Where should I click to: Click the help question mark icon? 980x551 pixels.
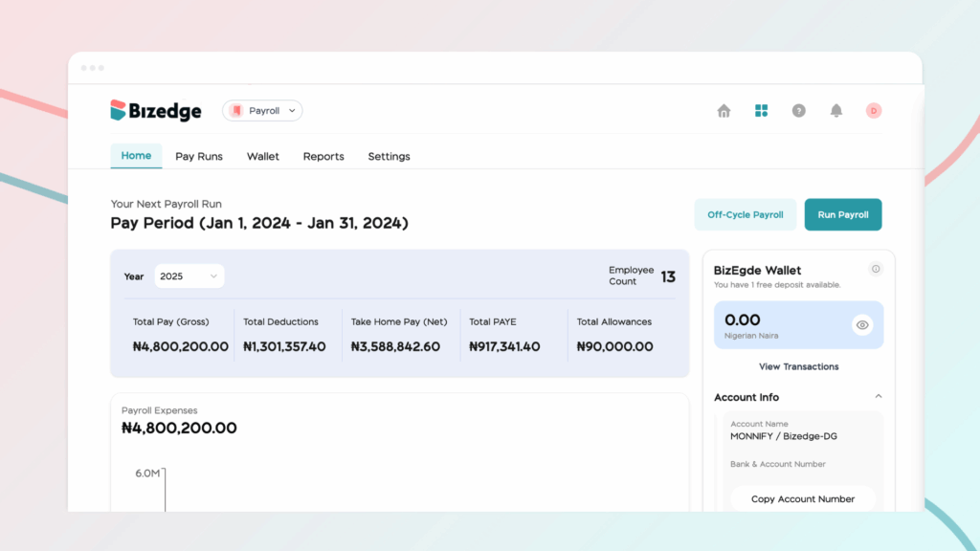[x=798, y=111]
